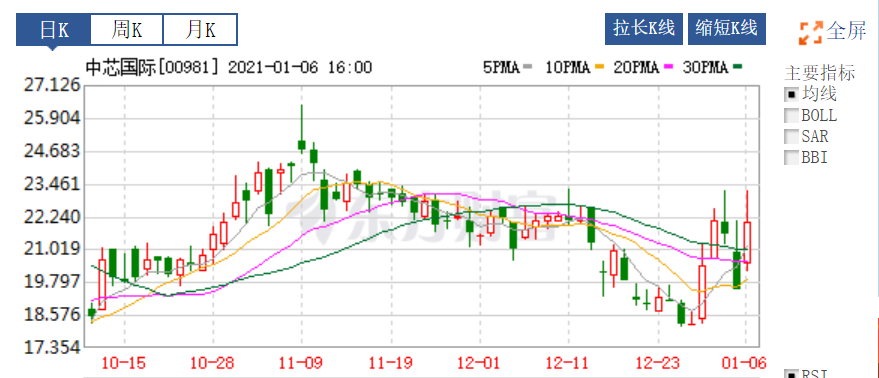Click the 22.240 price axis label
Viewport: 879px width, 378px height.
pos(52,217)
